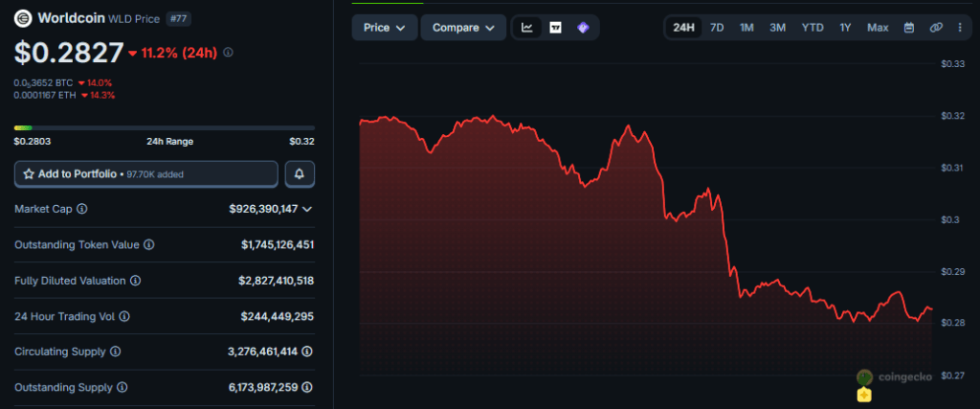Show info for Fully Diluted Valuation

135,281
